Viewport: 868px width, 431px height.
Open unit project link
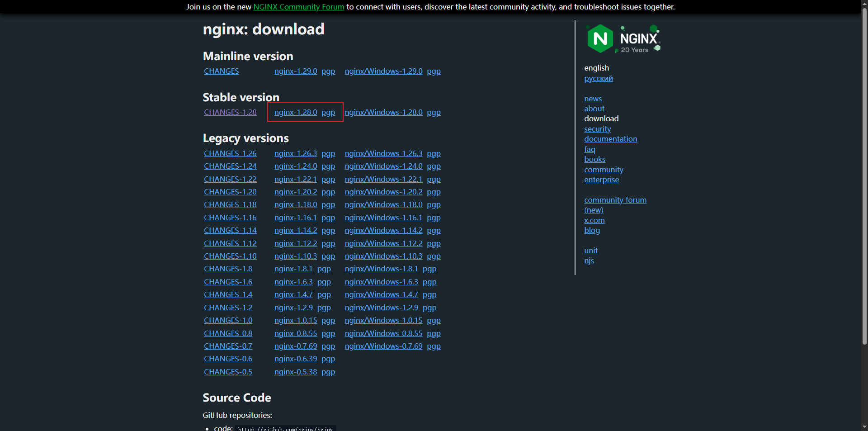click(x=590, y=251)
